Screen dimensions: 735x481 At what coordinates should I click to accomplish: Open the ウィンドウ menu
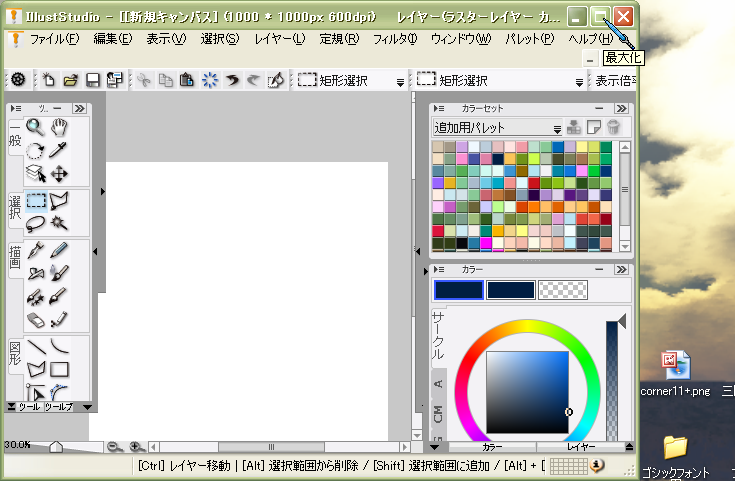click(x=461, y=39)
